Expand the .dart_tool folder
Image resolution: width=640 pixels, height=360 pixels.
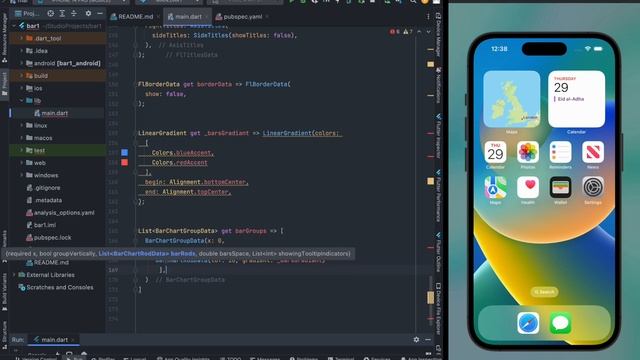21,38
